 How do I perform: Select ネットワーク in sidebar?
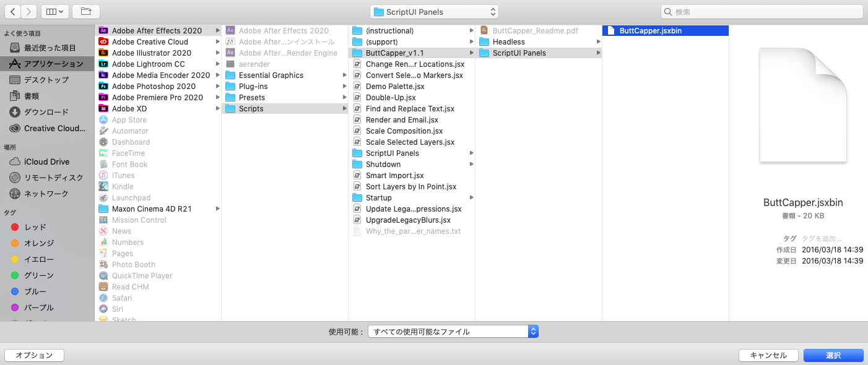(x=47, y=194)
